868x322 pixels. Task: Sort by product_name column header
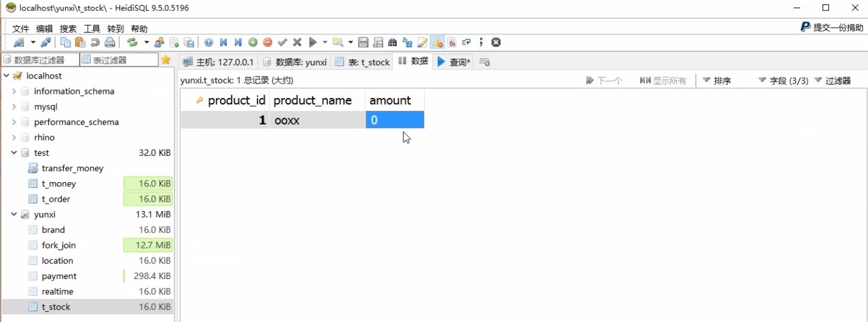tap(318, 100)
